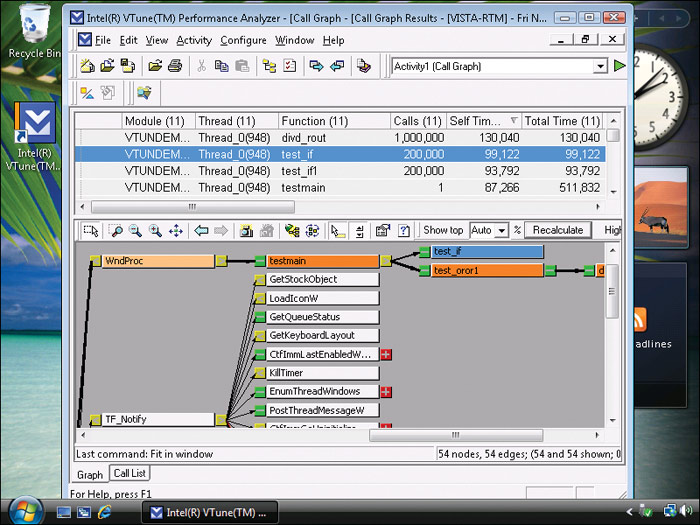Click the graph pane vertical scrollbar thumb

pos(612,291)
